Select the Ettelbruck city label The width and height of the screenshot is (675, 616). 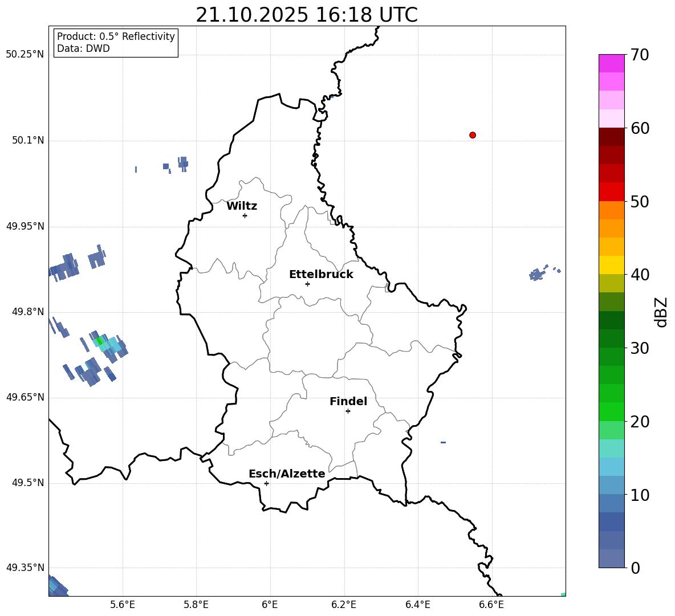pyautogui.click(x=321, y=275)
